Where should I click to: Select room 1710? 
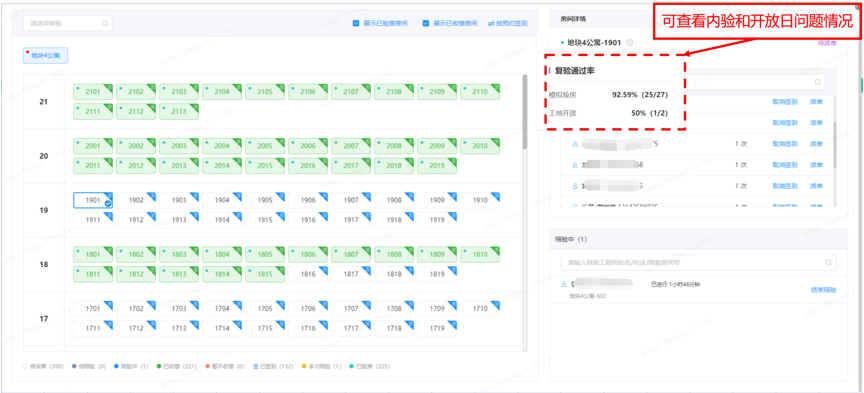coord(480,309)
